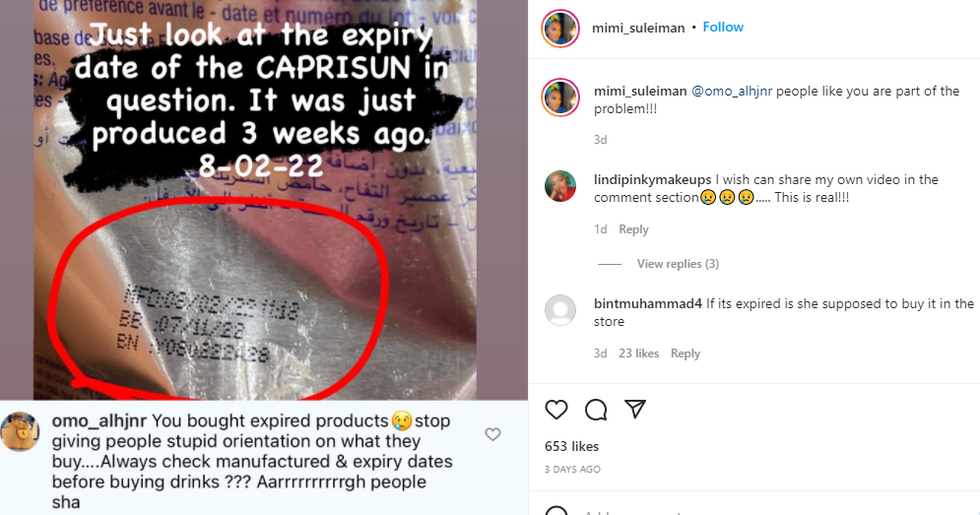The height and width of the screenshot is (515, 980).
Task: Open mimi_suleiman profile picture in header
Action: coord(560,29)
